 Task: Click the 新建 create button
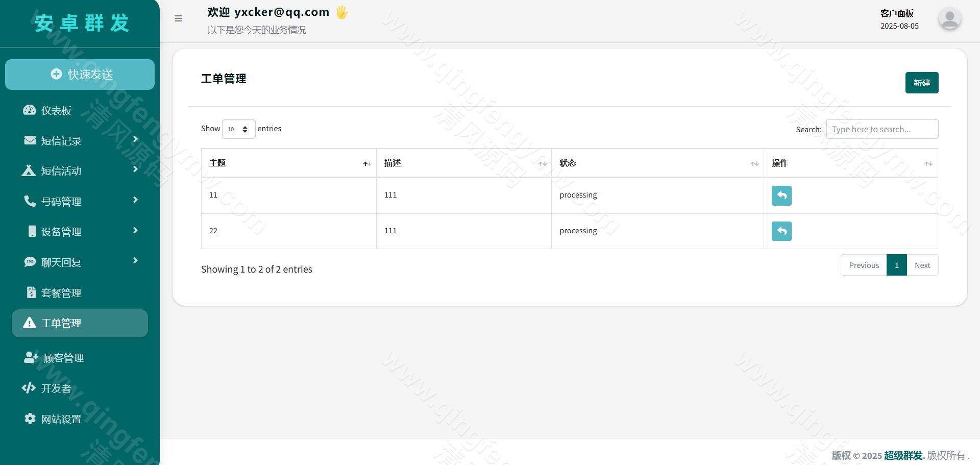[x=922, y=83]
